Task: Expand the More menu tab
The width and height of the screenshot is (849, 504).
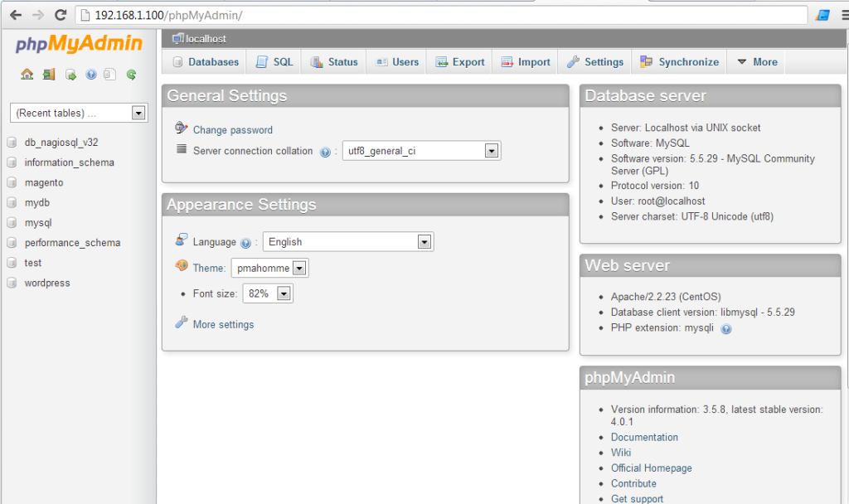Action: pyautogui.click(x=756, y=62)
